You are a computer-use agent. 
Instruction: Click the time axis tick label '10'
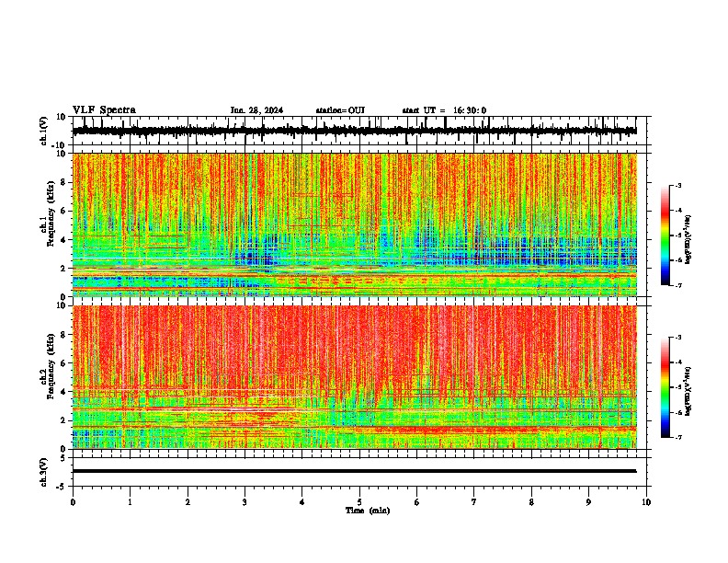coord(646,502)
